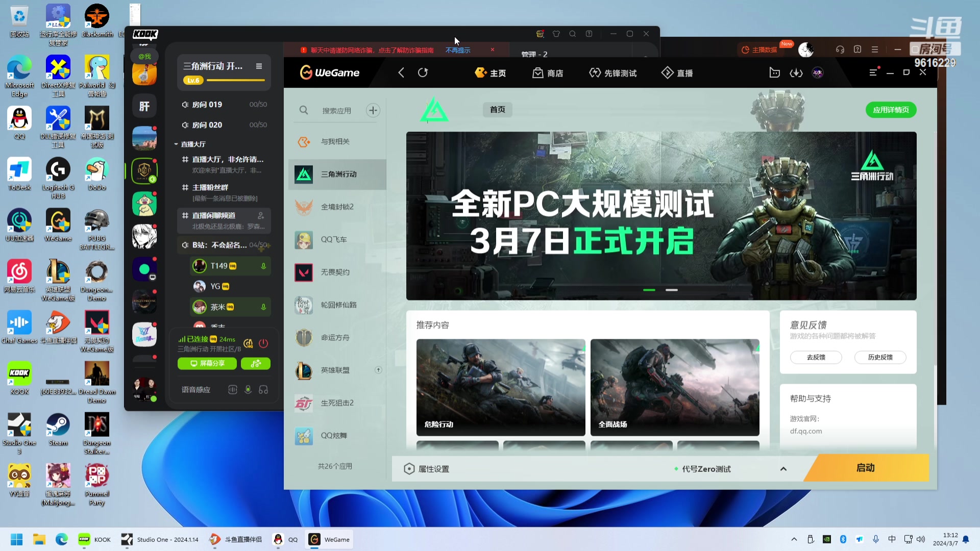This screenshot has width=980, height=551.
Task: Switch to first banner slide indicator
Action: click(649, 290)
